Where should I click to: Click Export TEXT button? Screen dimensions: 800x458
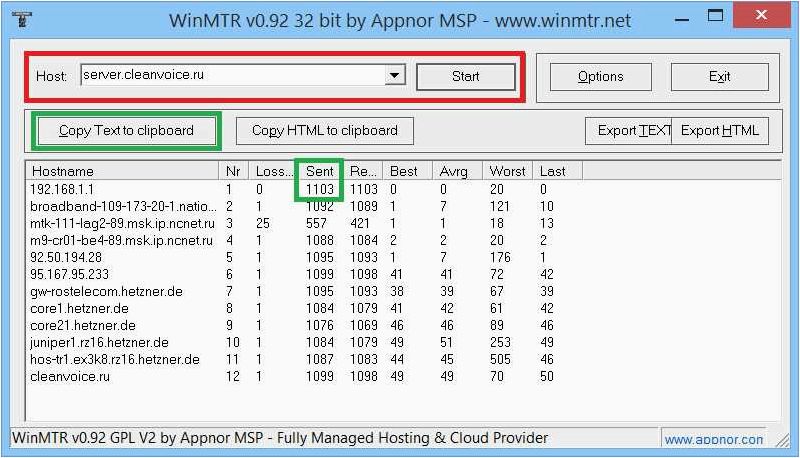[x=629, y=131]
